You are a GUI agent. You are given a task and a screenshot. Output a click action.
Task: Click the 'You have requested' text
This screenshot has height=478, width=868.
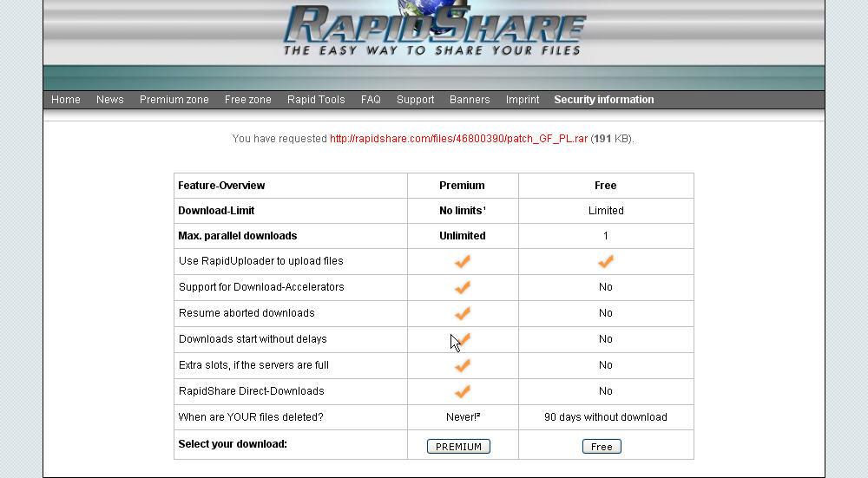pos(279,139)
